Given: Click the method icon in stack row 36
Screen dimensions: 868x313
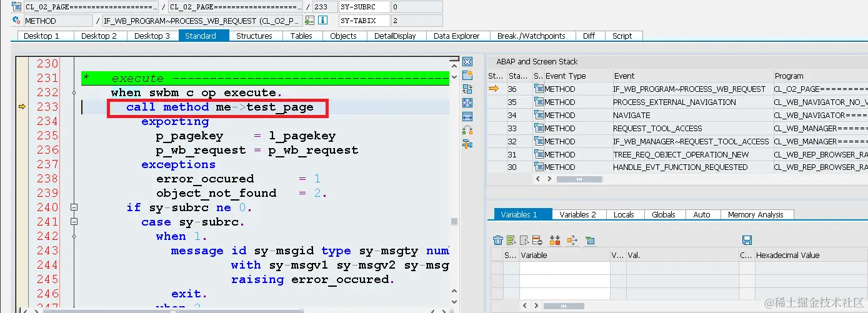Looking at the screenshot, I should (x=539, y=89).
